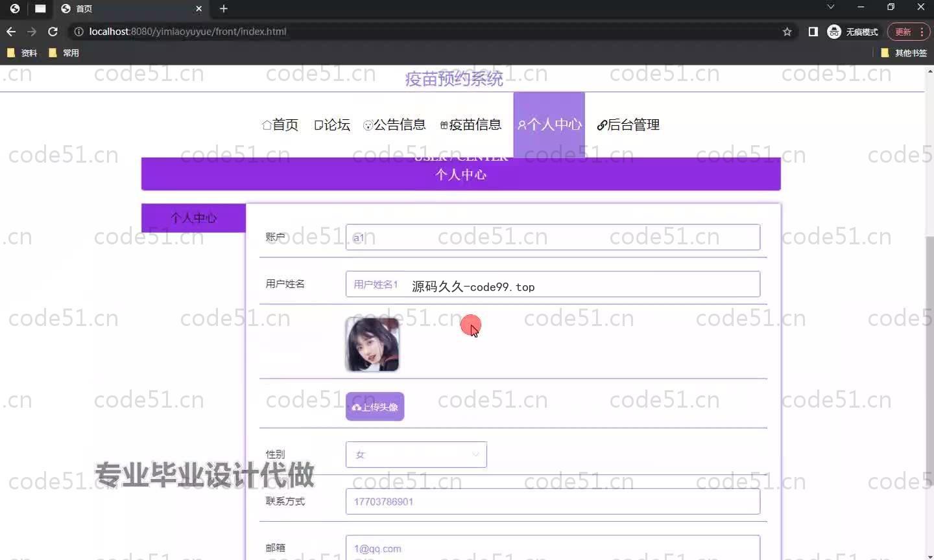Open the 资料 bookmarks folder
Image resolution: width=934 pixels, height=560 pixels.
pos(21,53)
